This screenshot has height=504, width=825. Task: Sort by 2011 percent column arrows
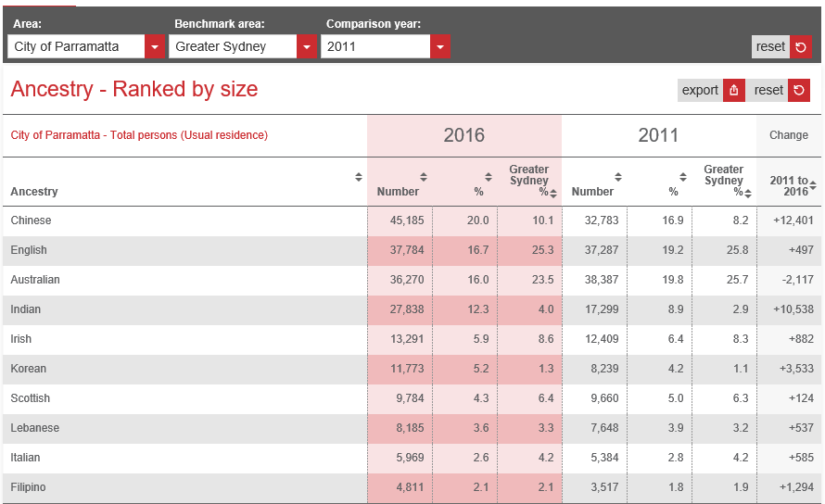[683, 177]
